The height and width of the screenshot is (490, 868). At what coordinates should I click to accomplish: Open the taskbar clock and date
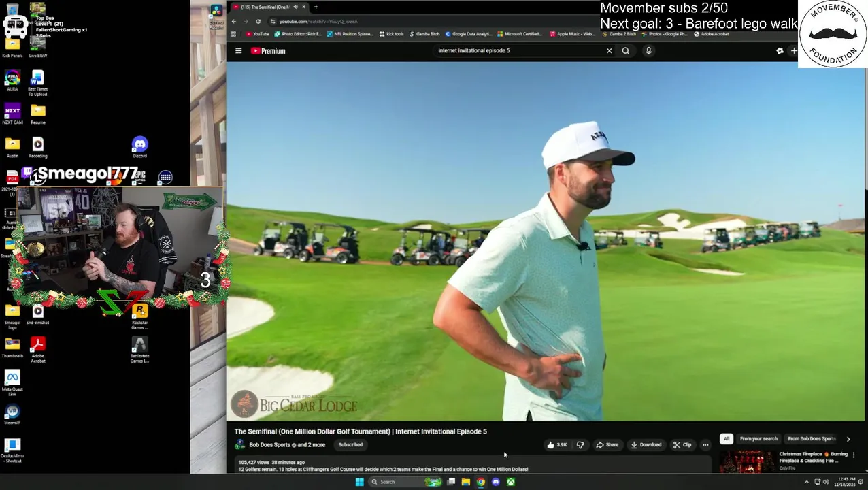[x=846, y=482]
